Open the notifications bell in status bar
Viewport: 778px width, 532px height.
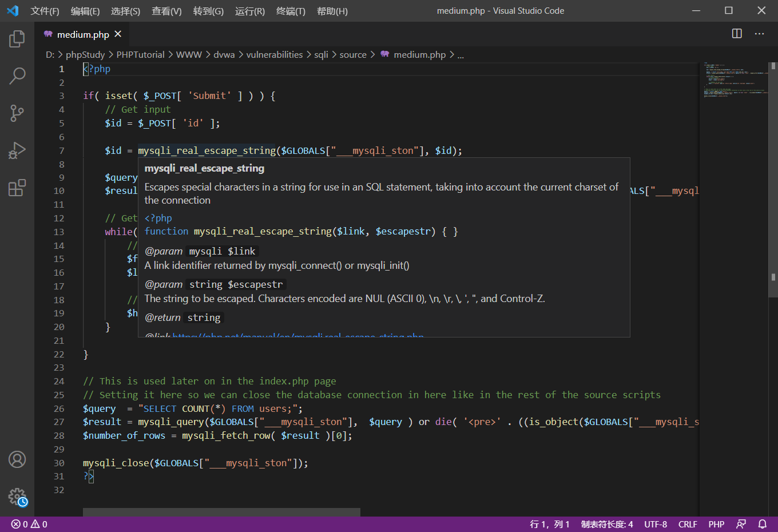click(762, 524)
